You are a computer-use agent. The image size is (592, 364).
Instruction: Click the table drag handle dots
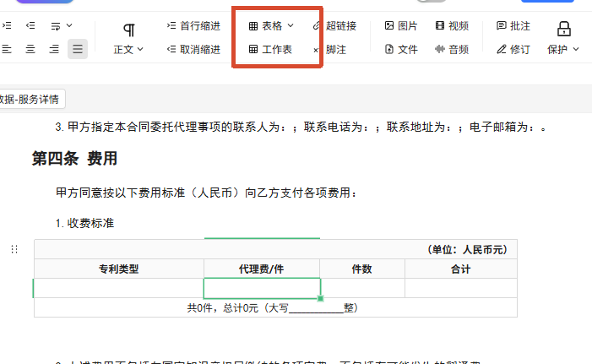click(14, 249)
